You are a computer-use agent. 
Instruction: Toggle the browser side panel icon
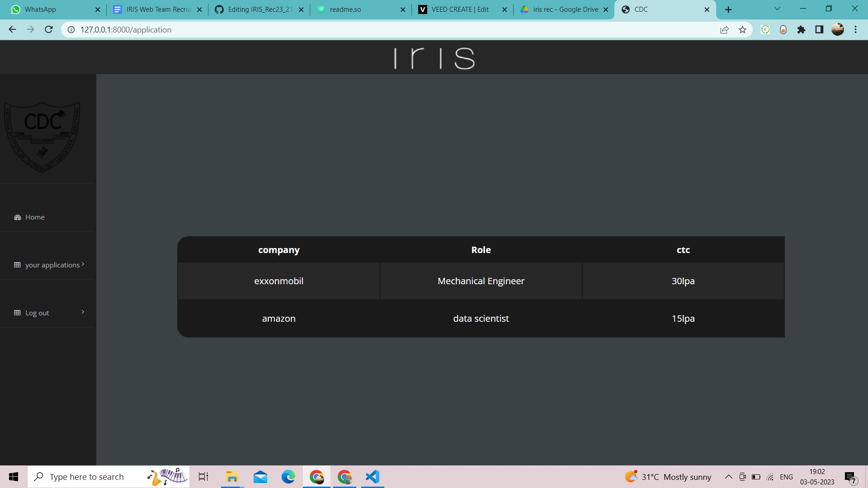click(819, 30)
